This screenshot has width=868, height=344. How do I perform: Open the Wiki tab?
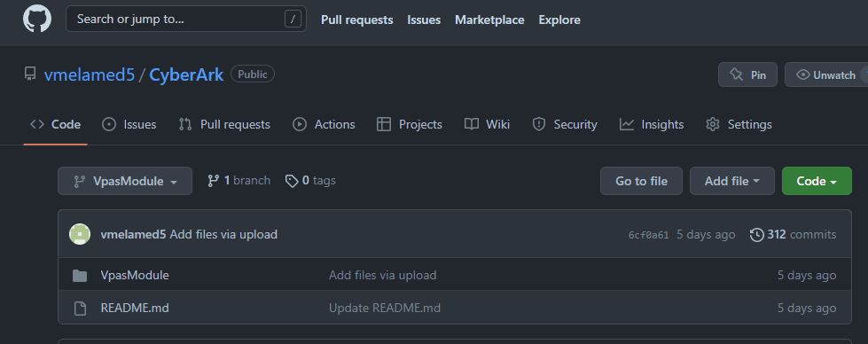[487, 125]
